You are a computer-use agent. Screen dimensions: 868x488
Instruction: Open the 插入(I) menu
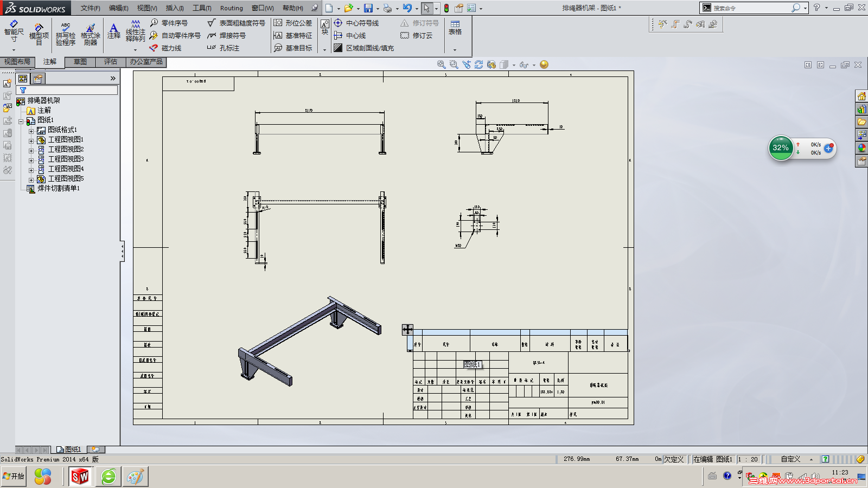[175, 8]
